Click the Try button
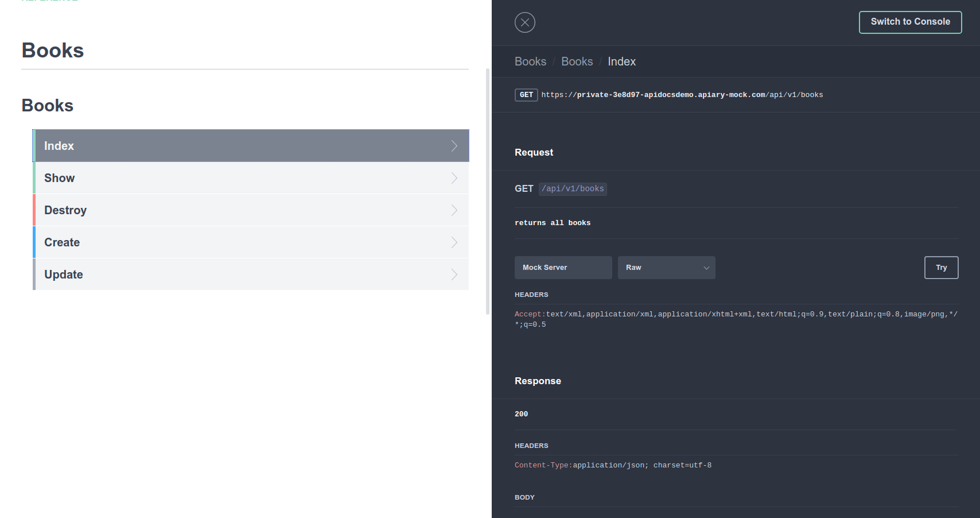The image size is (980, 518). click(941, 268)
